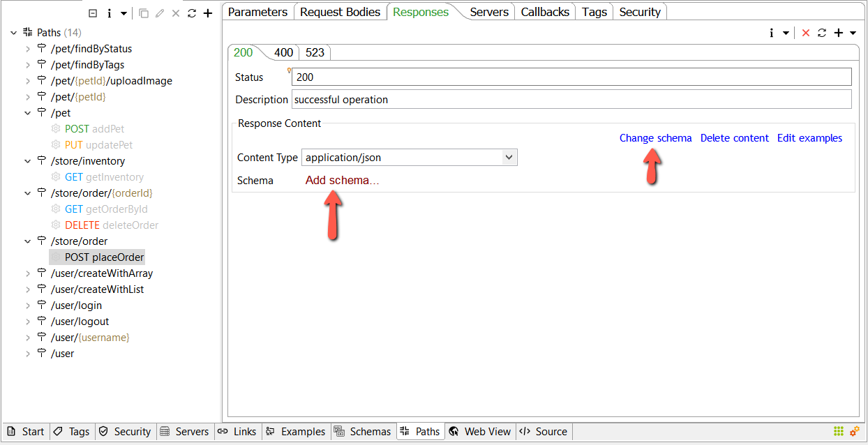The height and width of the screenshot is (445, 868).
Task: Click into the Description text field
Action: (571, 99)
